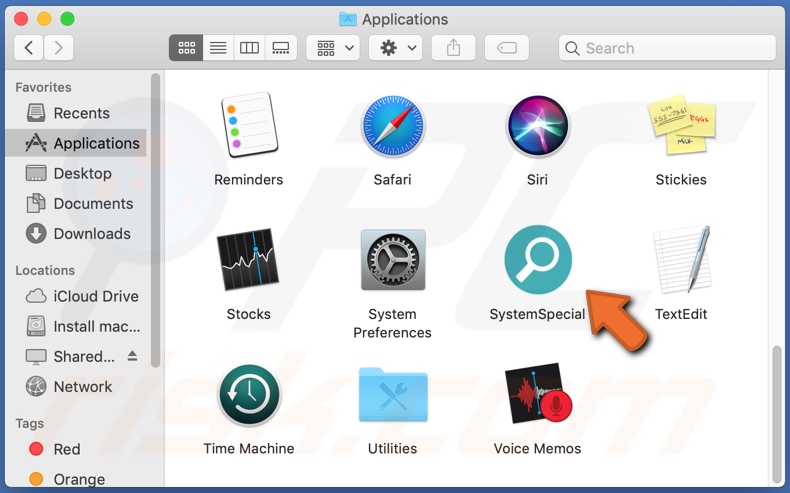Open the Utilities folder icon
The height and width of the screenshot is (493, 790).
393,395
